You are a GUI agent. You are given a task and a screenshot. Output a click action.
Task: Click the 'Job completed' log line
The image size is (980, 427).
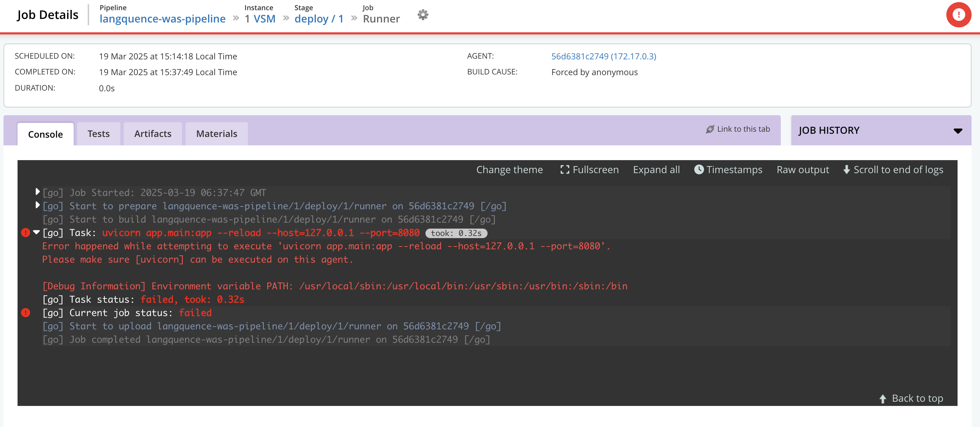266,340
